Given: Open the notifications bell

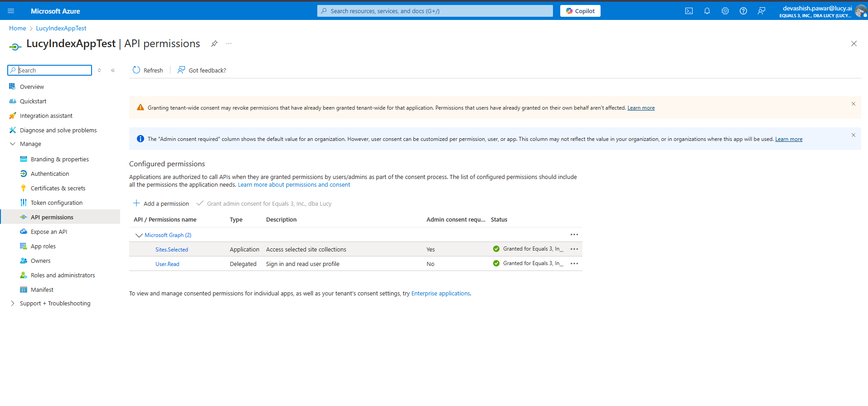Looking at the screenshot, I should coord(707,11).
